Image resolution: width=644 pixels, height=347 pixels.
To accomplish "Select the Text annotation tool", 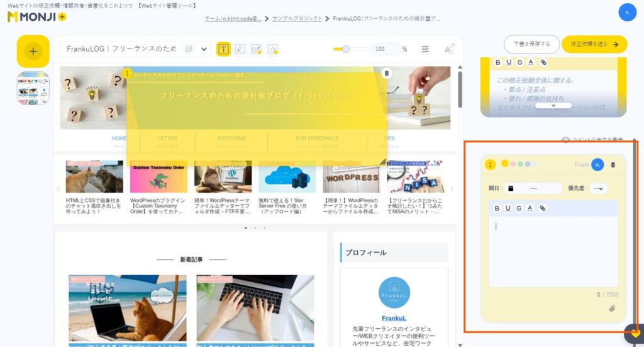I will 223,49.
